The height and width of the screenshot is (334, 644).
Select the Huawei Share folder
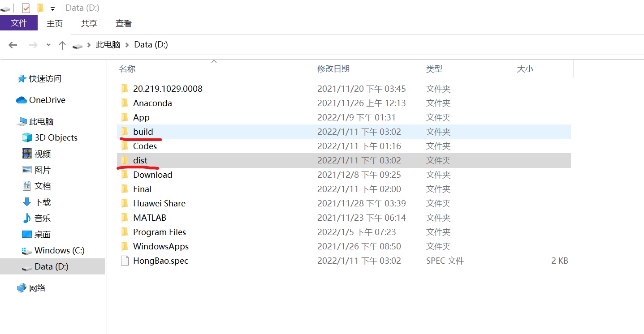pos(159,203)
